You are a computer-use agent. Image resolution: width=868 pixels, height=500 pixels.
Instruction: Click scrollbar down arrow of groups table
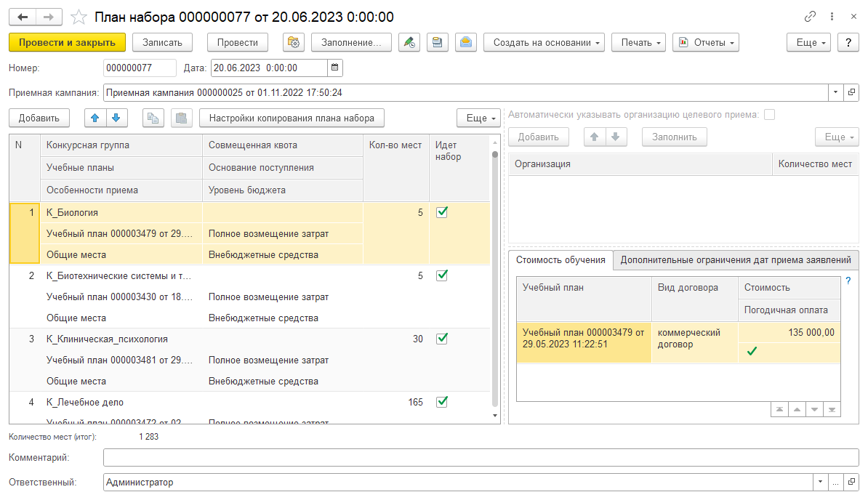coord(495,416)
